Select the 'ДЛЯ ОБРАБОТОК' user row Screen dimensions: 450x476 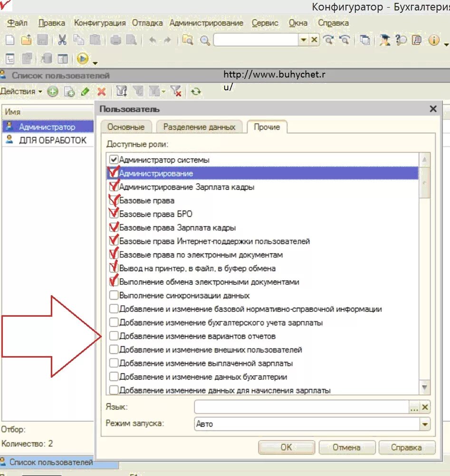click(48, 140)
